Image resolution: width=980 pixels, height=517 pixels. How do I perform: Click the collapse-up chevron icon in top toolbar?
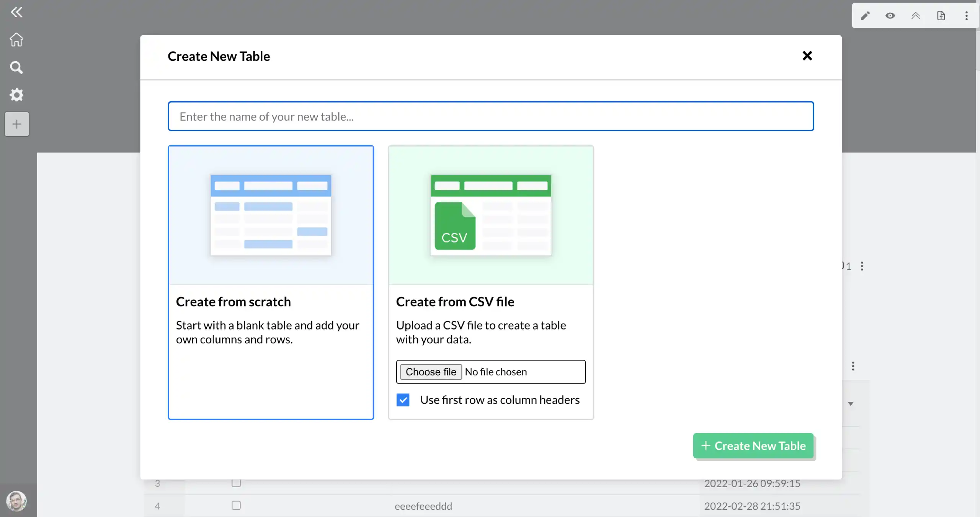tap(916, 16)
